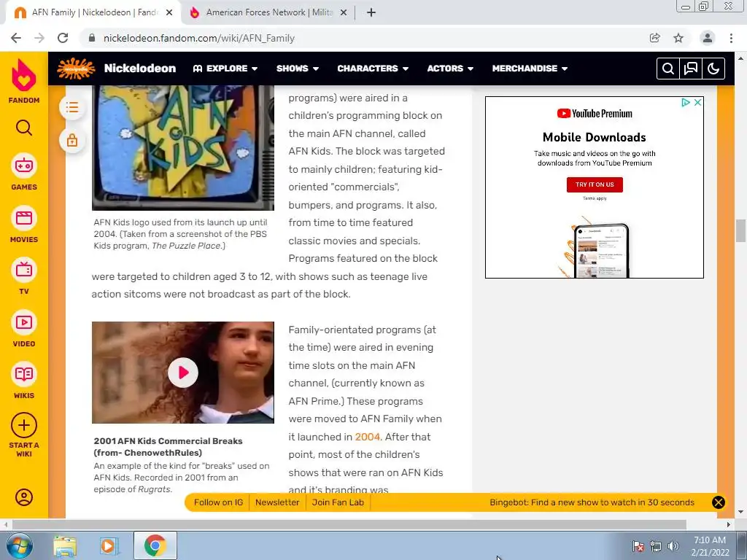Go back in browser history
This screenshot has height=560, width=747.
pos(16,38)
